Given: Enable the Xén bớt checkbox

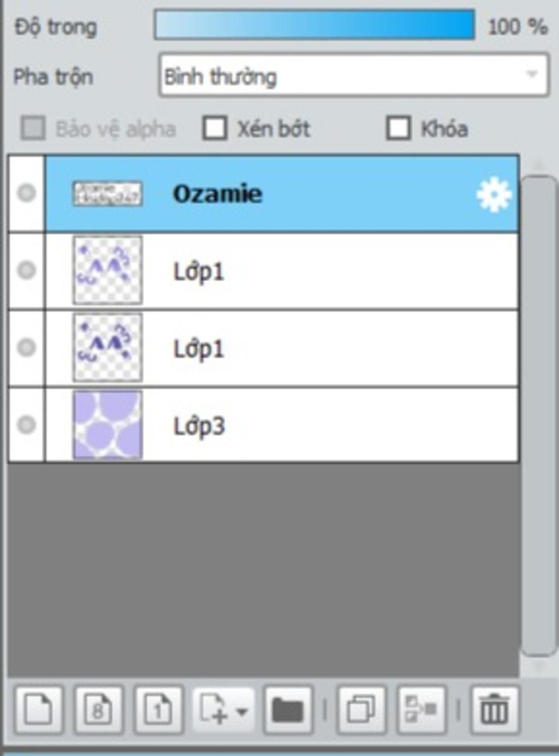Looking at the screenshot, I should pyautogui.click(x=215, y=129).
